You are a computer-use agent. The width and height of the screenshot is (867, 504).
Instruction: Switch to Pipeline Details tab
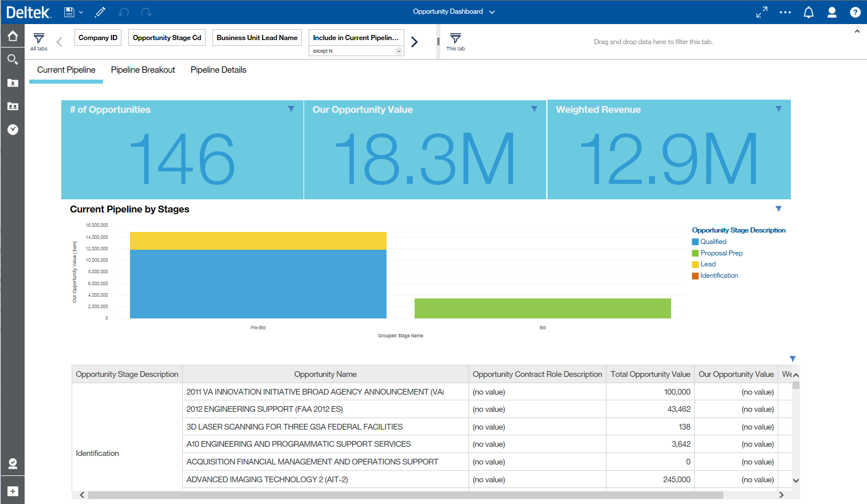[218, 70]
